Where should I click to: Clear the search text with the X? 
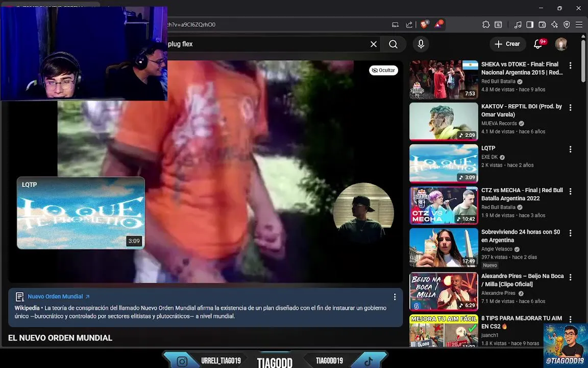(x=374, y=44)
